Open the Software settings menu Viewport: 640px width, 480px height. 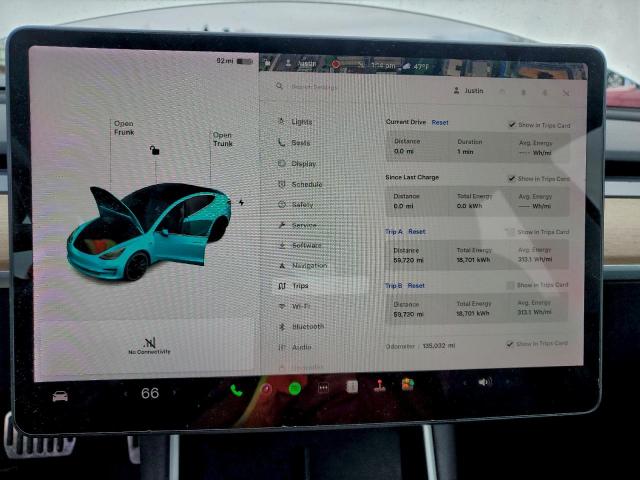click(x=307, y=245)
